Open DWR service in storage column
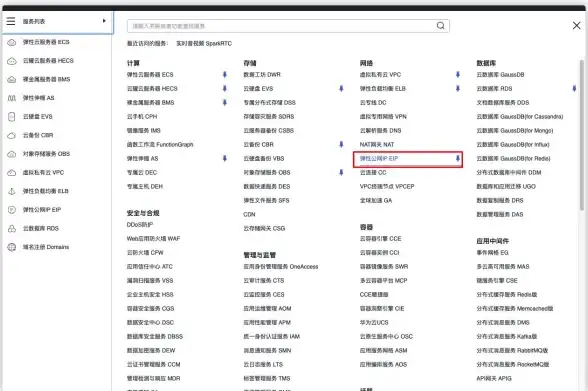The image size is (588, 391). 262,75
